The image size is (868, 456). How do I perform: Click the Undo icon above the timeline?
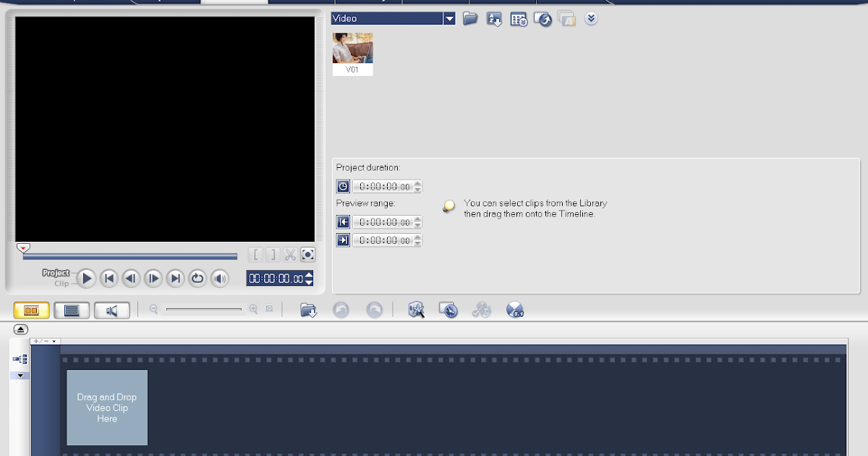click(x=341, y=310)
